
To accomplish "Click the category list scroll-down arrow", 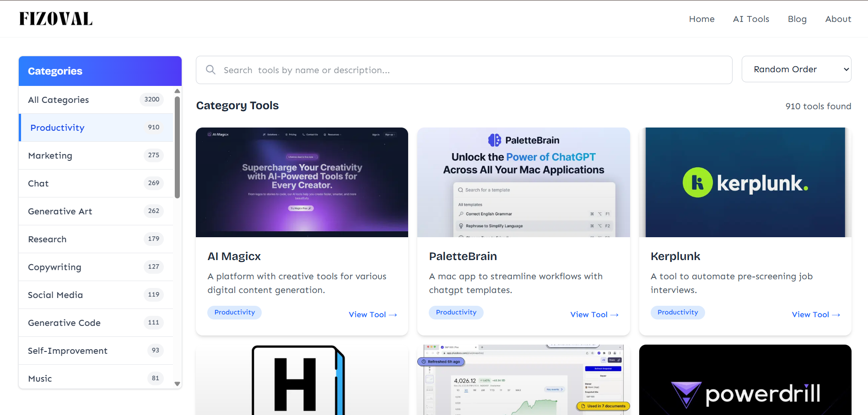I will point(177,384).
